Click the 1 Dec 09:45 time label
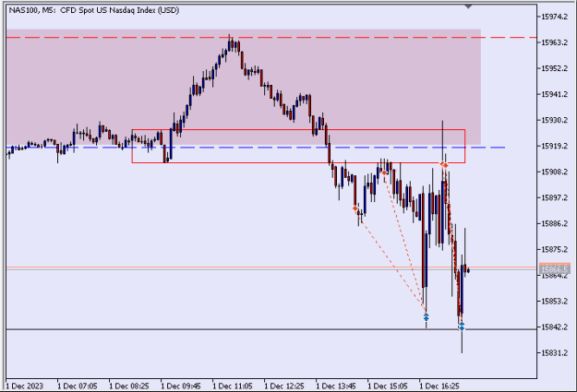 181,386
